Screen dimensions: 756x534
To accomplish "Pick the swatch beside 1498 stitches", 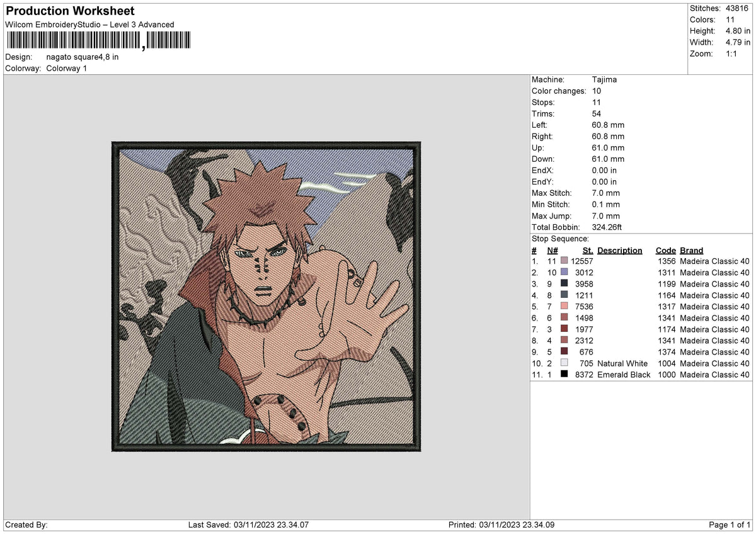I will click(564, 317).
